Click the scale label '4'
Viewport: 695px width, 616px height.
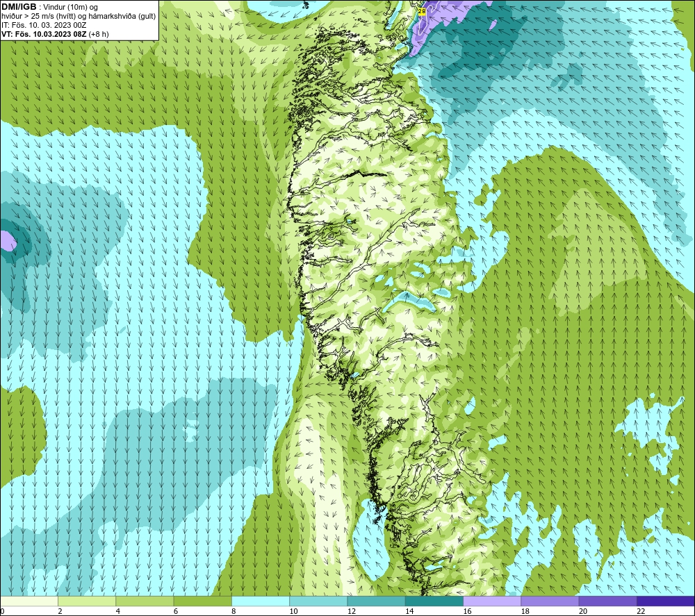coord(118,612)
